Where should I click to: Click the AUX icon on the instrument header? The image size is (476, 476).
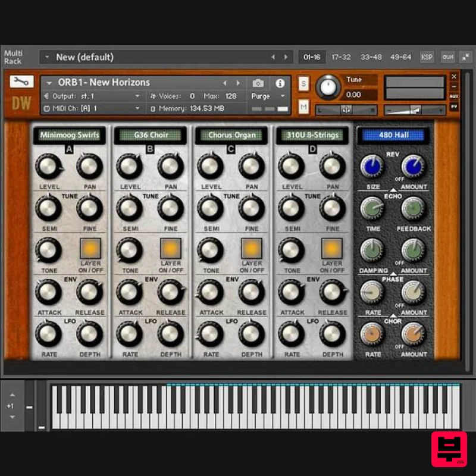(x=455, y=96)
